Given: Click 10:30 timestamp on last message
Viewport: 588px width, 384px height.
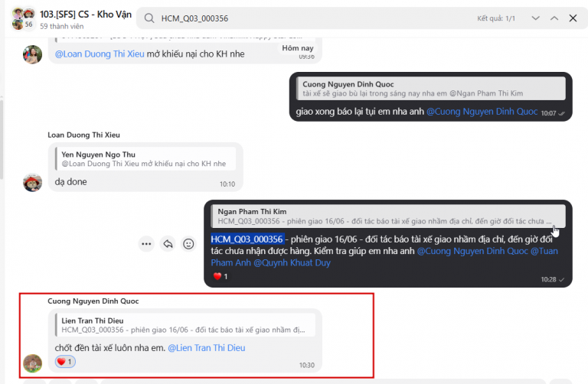Looking at the screenshot, I should [307, 365].
